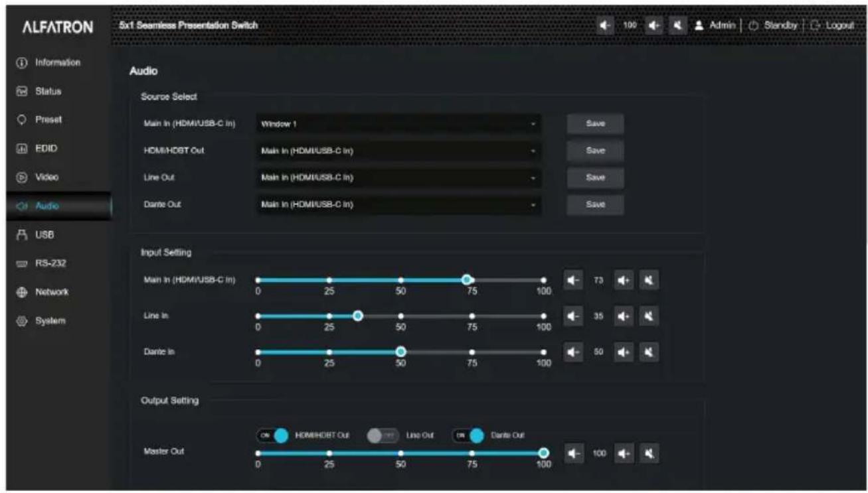This screenshot has width=868, height=493.
Task: Toggle the Dante Out switch
Action: point(468,435)
